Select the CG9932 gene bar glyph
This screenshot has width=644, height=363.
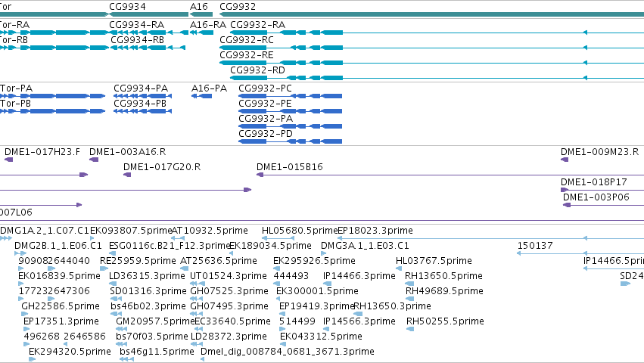pos(431,15)
